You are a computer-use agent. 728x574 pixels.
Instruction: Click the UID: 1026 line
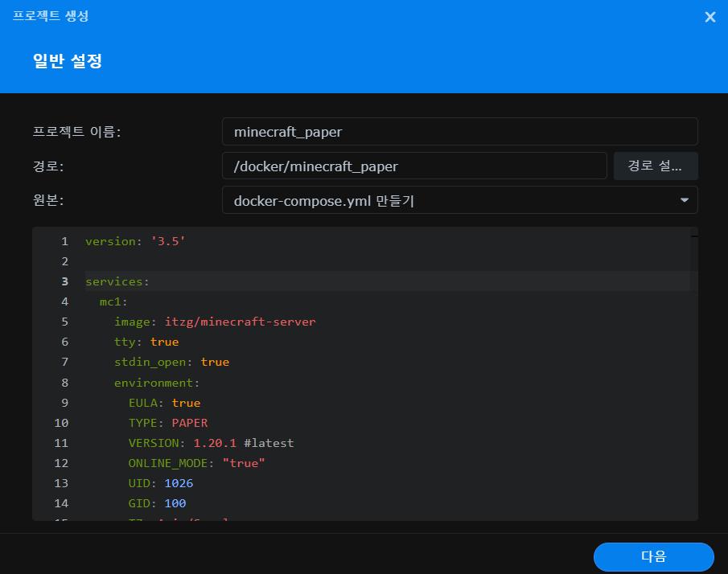tap(161, 483)
